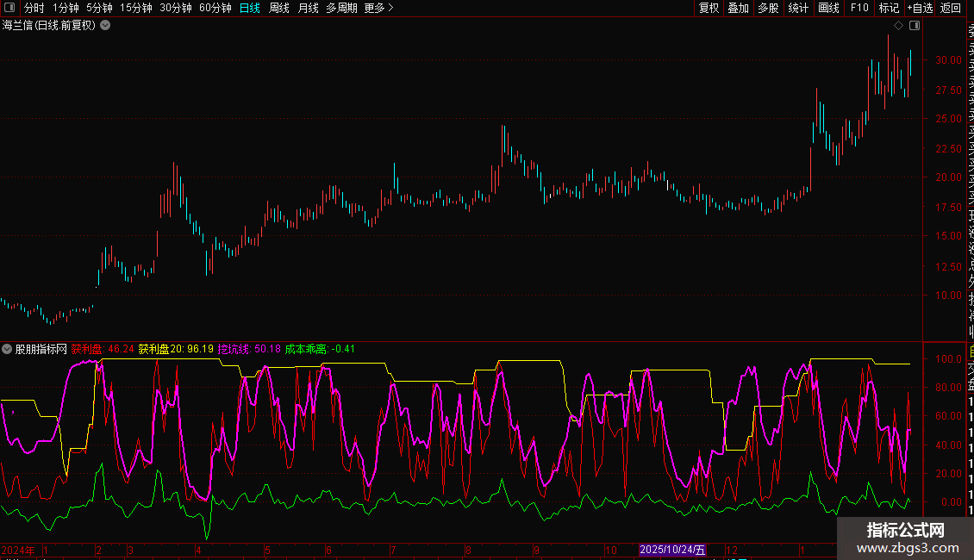The height and width of the screenshot is (560, 974).
Task: Enable 叠加 overlay comparison
Action: coord(739,8)
